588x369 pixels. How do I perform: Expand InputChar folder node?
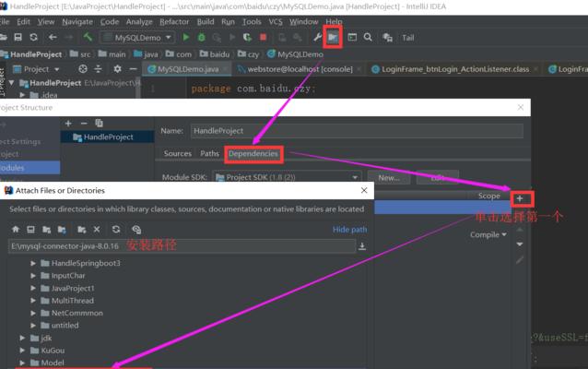[x=33, y=276]
